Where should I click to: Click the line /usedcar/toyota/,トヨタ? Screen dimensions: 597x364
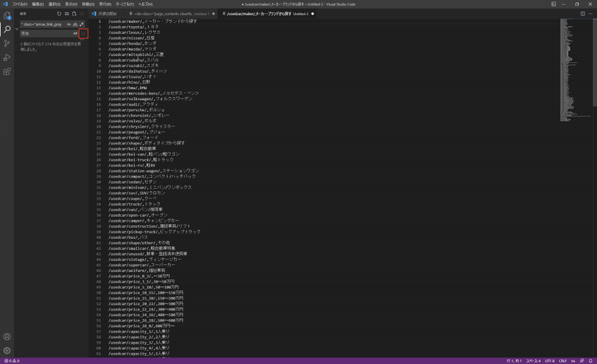[134, 27]
